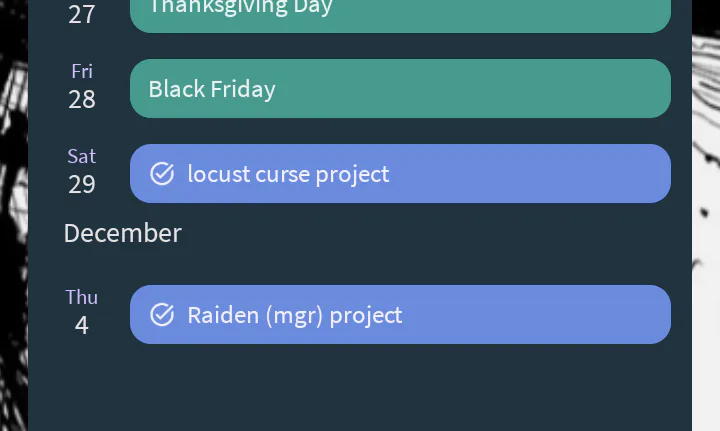The image size is (720, 431).
Task: Select the Sat day label
Action: (82, 156)
